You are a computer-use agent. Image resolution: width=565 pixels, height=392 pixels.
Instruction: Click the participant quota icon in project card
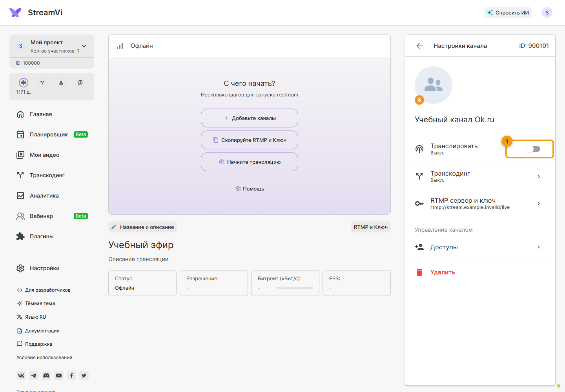click(61, 83)
